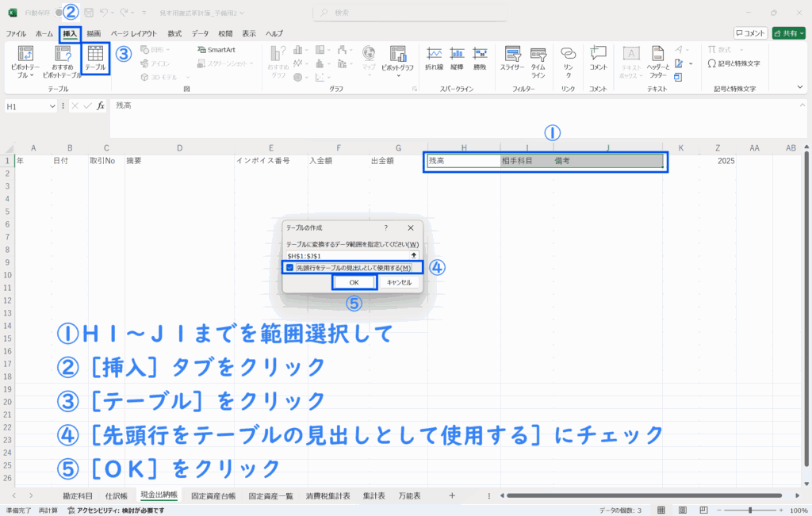812x516 pixels.
Task: Open the ファイル tab
Action: [x=16, y=33]
